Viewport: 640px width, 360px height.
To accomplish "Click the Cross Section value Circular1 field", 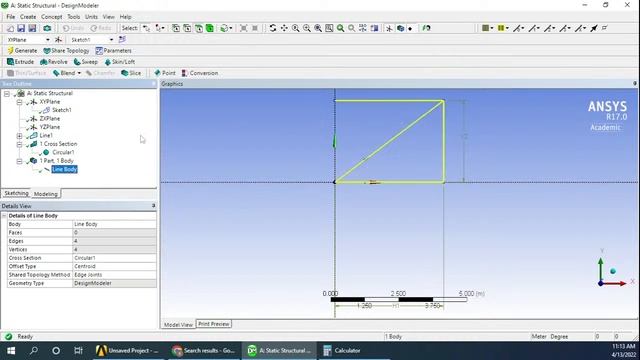I will pyautogui.click(x=114, y=258).
